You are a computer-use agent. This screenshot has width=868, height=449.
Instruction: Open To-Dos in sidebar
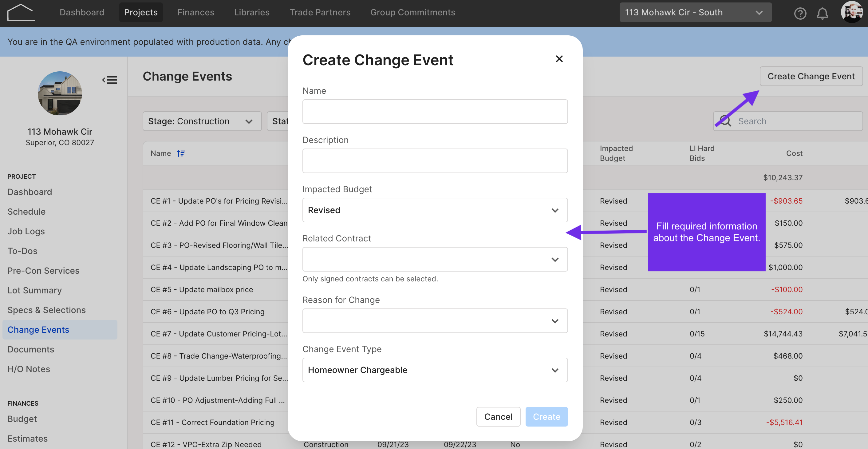tap(22, 251)
